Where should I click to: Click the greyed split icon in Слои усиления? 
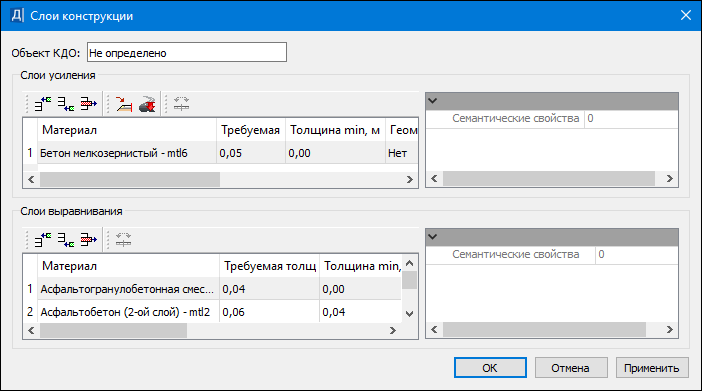point(181,104)
